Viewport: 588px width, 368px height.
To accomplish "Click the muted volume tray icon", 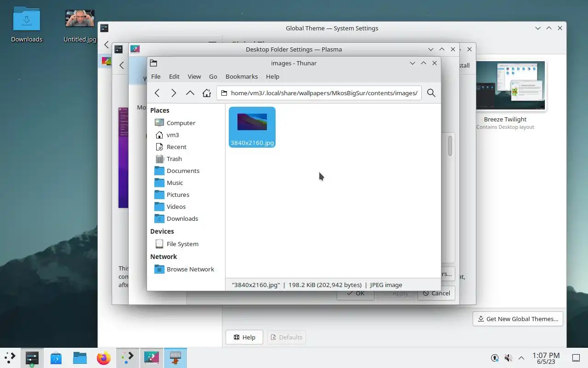I will point(508,357).
